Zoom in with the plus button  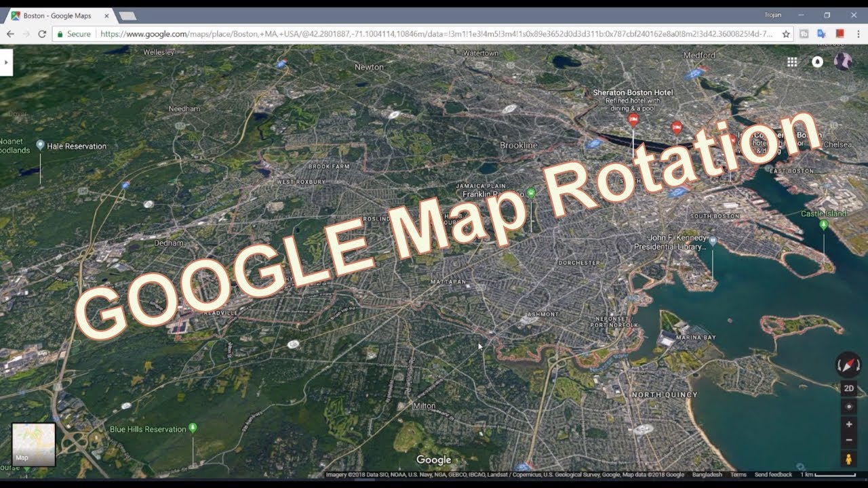click(848, 424)
